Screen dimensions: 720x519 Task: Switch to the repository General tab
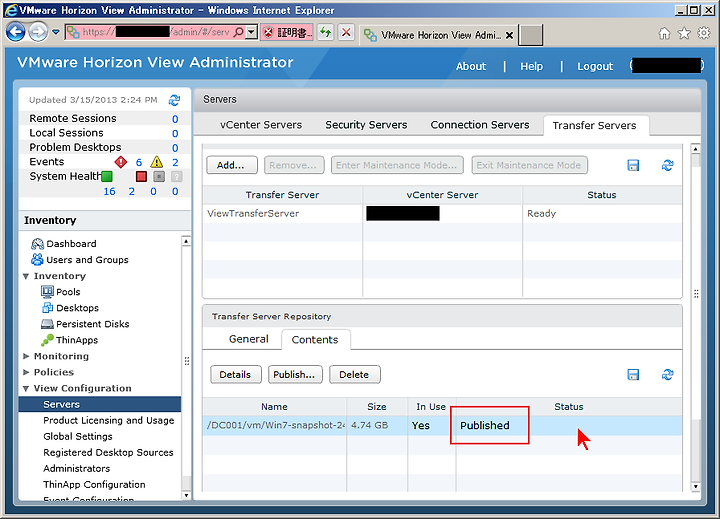[248, 339]
